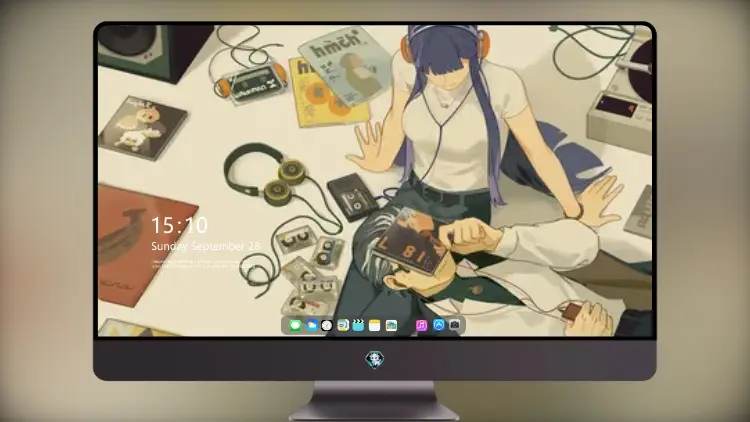Viewport: 750px width, 422px height.
Task: Click the Sunday September 28 date text
Action: [206, 246]
